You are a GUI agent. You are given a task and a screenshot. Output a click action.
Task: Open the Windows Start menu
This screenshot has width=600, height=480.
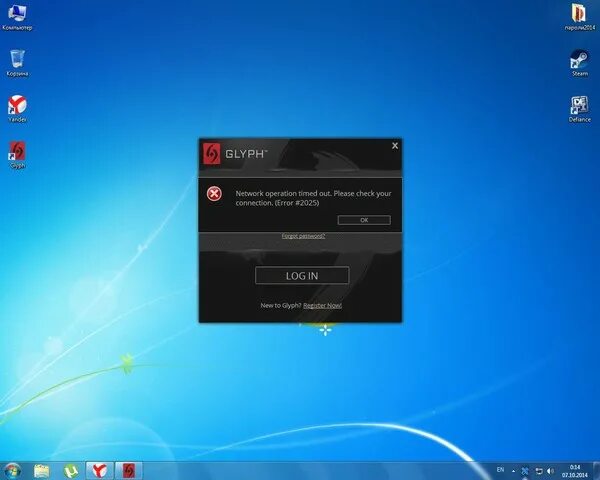coord(12,471)
